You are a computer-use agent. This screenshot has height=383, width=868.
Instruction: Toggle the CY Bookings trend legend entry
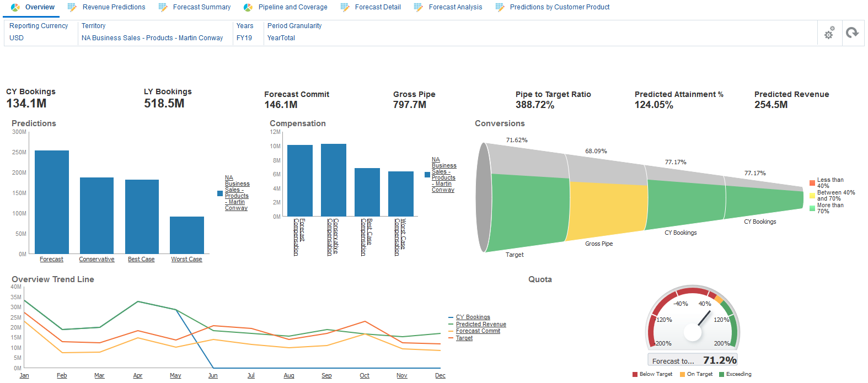click(x=473, y=317)
